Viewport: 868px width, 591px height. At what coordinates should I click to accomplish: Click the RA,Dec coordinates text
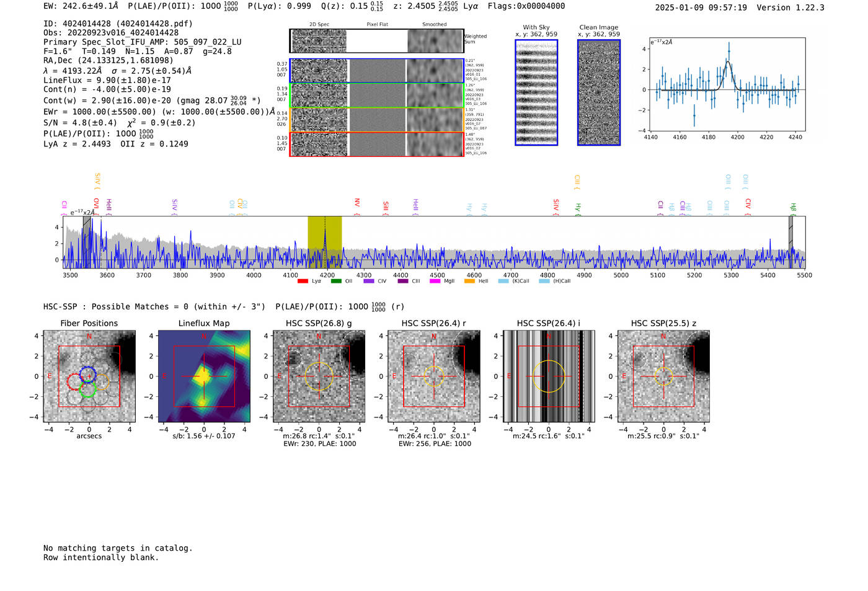point(108,60)
